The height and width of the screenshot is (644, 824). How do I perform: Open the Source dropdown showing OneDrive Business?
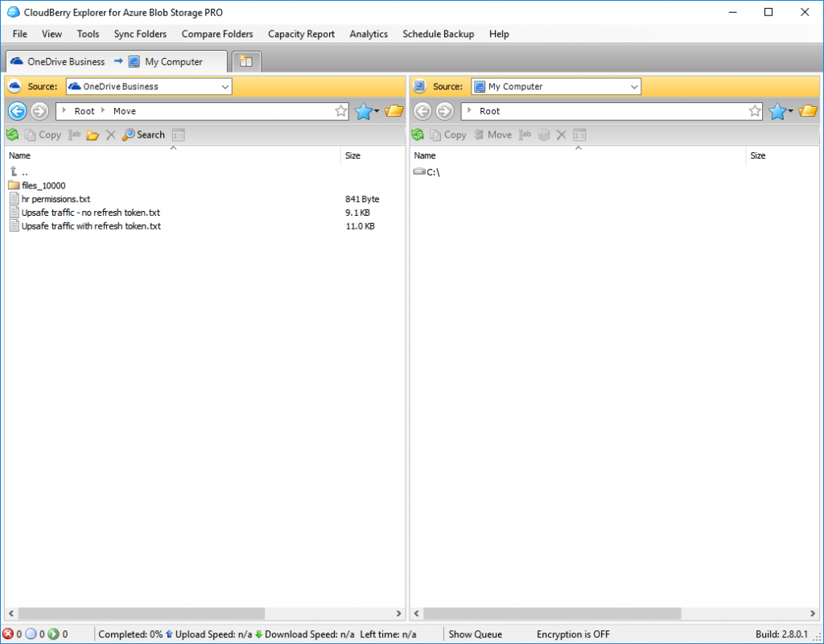pos(148,86)
